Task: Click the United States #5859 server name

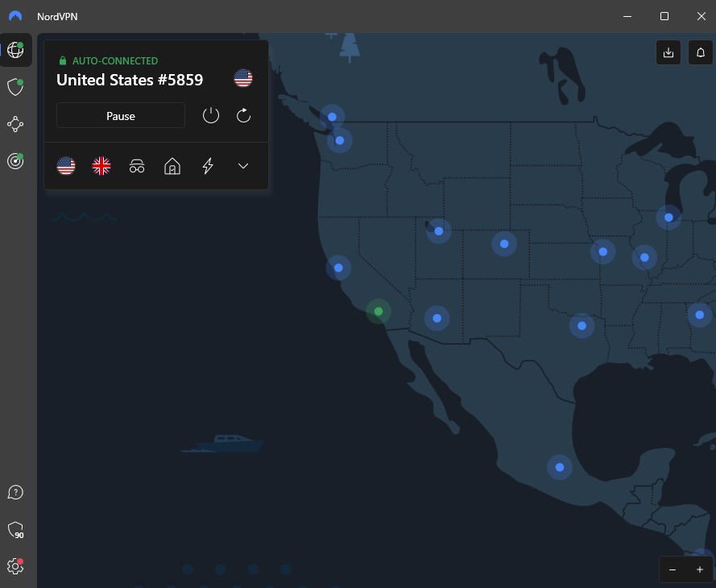Action: 130,80
